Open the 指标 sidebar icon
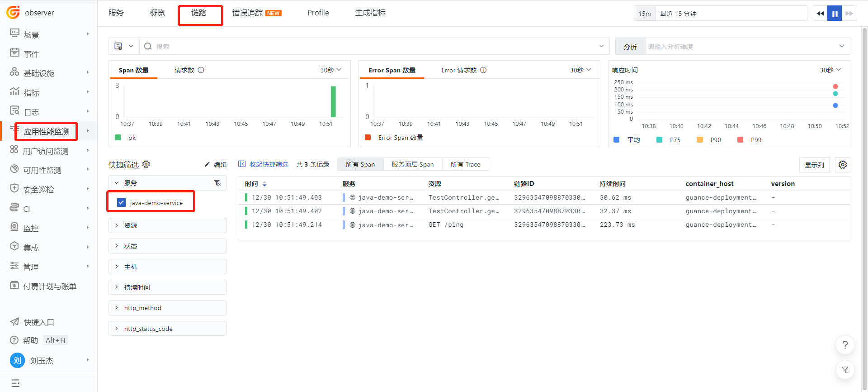This screenshot has height=392, width=868. [x=14, y=92]
